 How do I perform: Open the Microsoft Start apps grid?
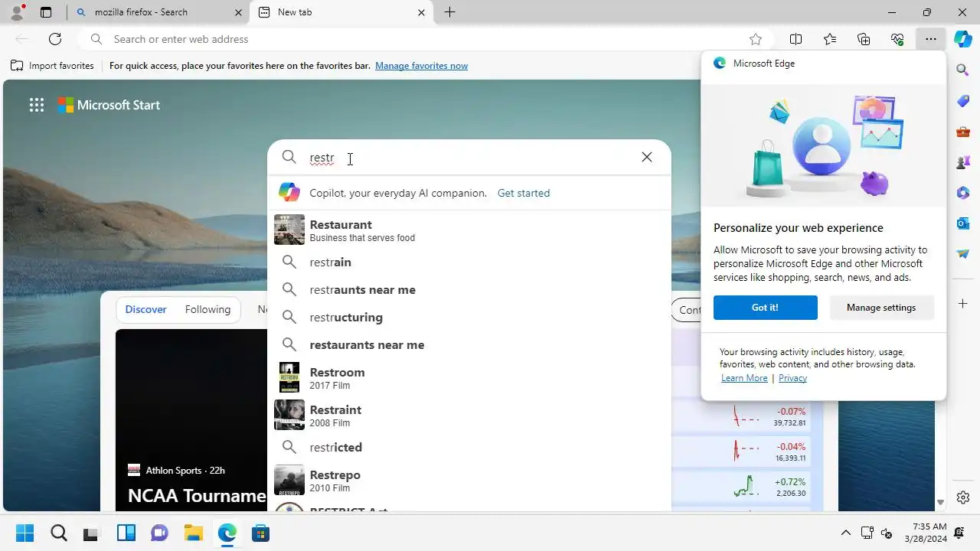(x=37, y=106)
